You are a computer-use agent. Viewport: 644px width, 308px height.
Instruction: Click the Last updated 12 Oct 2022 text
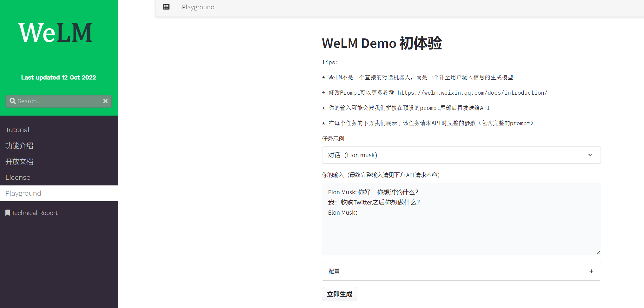click(59, 77)
